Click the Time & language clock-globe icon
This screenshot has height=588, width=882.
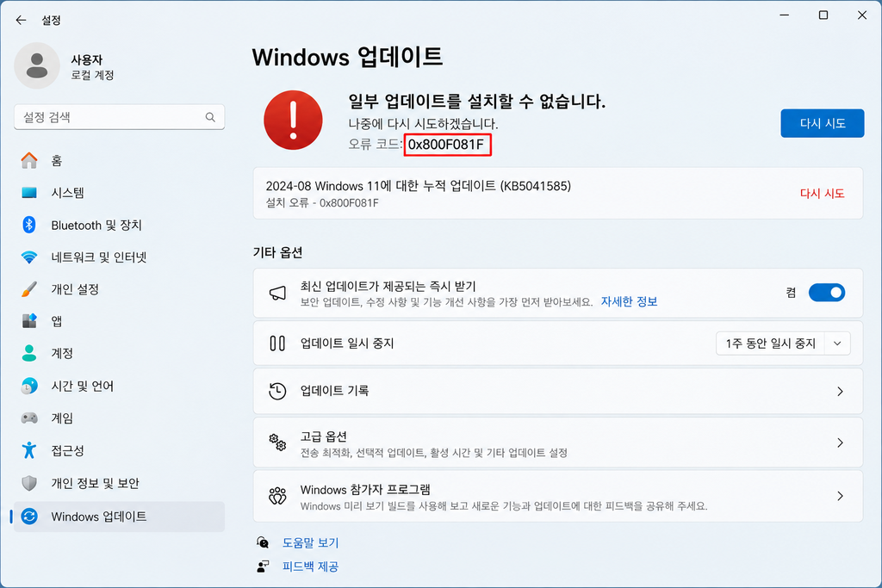[x=29, y=386]
